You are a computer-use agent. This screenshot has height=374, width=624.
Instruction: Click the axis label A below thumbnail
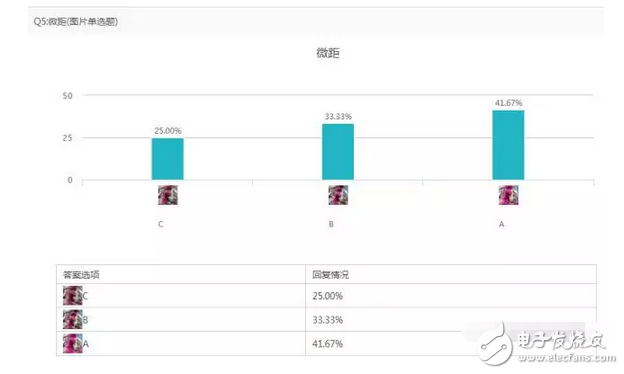(501, 224)
